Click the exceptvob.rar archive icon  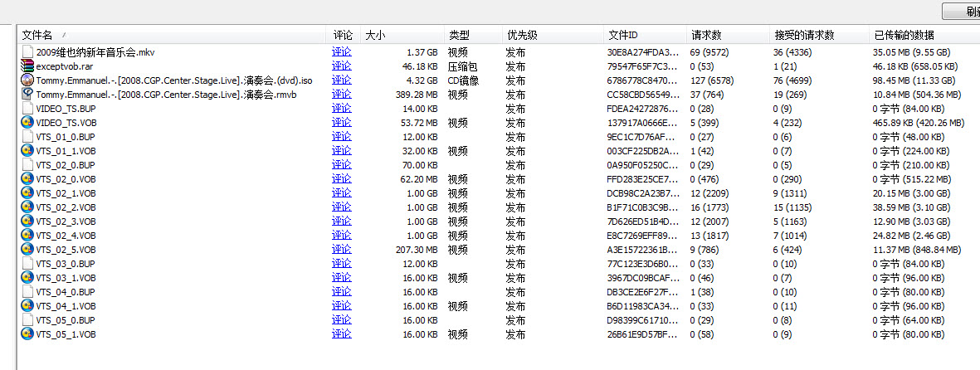point(28,66)
